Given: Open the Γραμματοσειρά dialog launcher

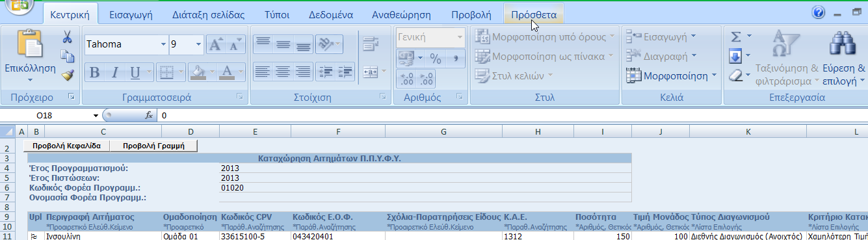Looking at the screenshot, I should 240,97.
